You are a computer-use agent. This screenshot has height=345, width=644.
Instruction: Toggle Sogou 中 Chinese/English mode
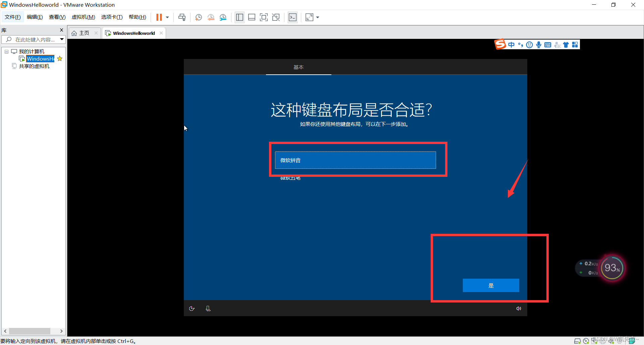(511, 45)
